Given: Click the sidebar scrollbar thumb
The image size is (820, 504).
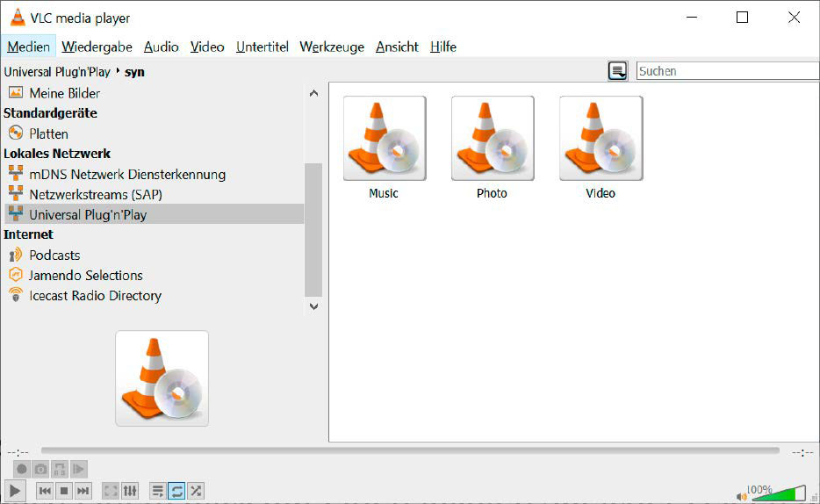Looking at the screenshot, I should point(313,230).
